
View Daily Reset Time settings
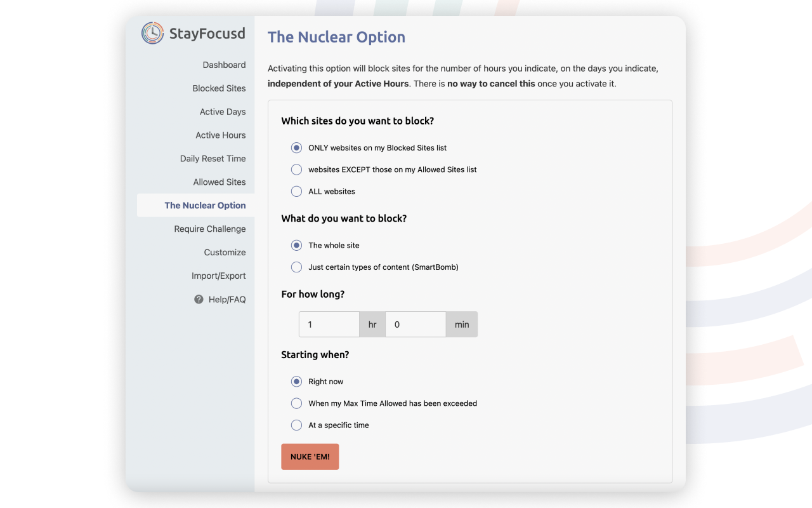click(x=213, y=159)
